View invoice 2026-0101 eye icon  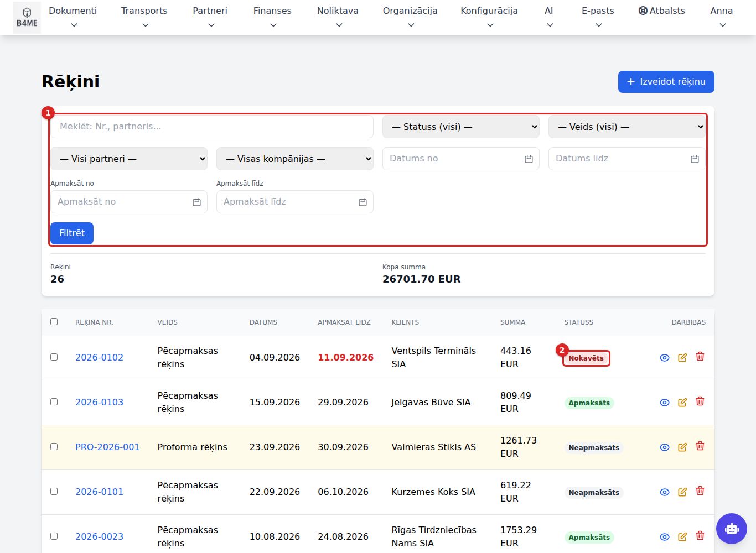coord(665,492)
